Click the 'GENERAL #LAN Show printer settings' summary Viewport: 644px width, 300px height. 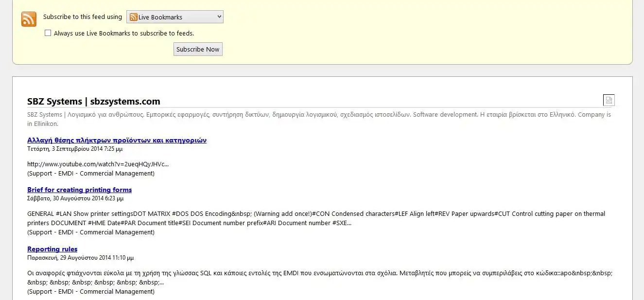tap(316, 218)
